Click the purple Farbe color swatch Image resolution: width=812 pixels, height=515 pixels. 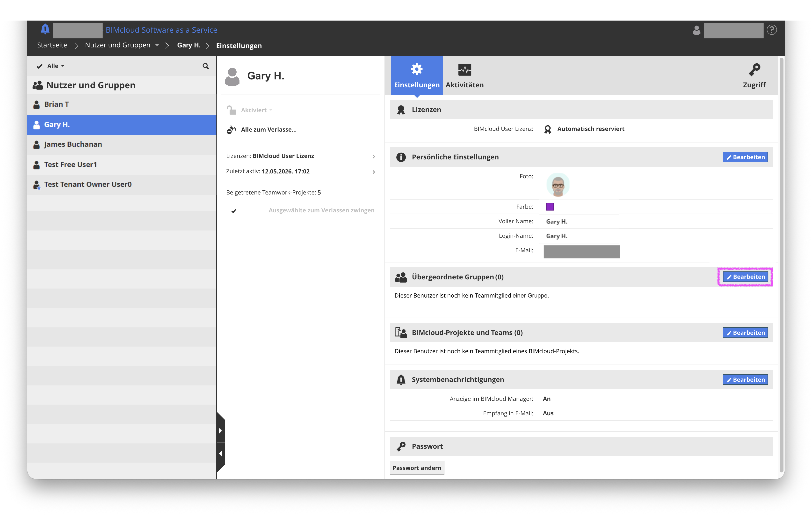pos(550,207)
